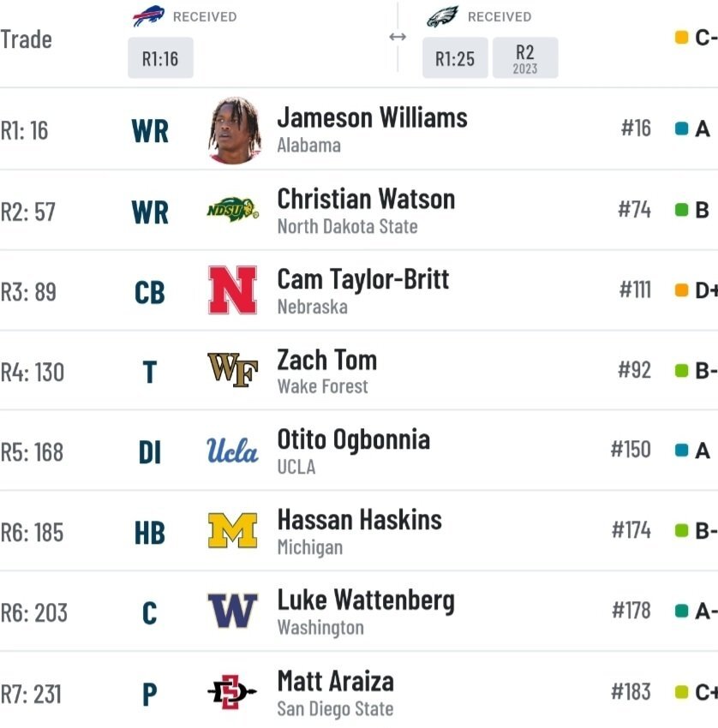Open Christian Watson player name
718x728 pixels.
click(x=366, y=200)
